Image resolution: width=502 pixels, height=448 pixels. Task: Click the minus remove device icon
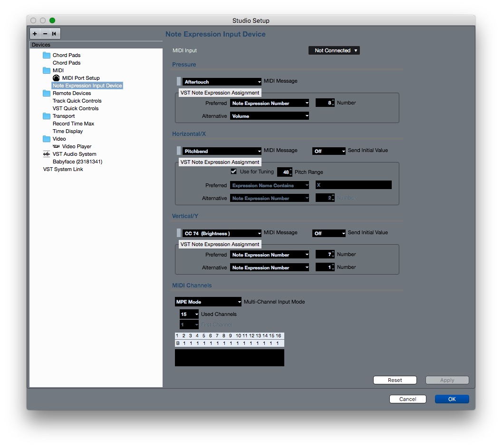(x=45, y=34)
